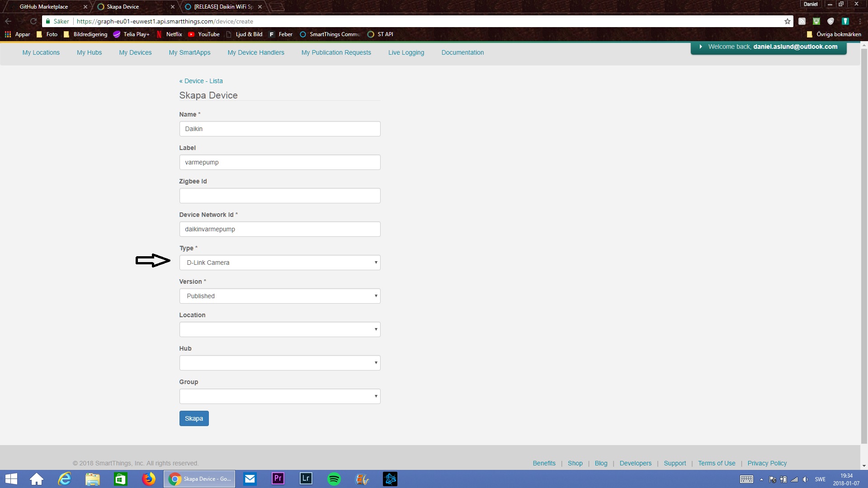Open Spotify from the taskbar

334,479
